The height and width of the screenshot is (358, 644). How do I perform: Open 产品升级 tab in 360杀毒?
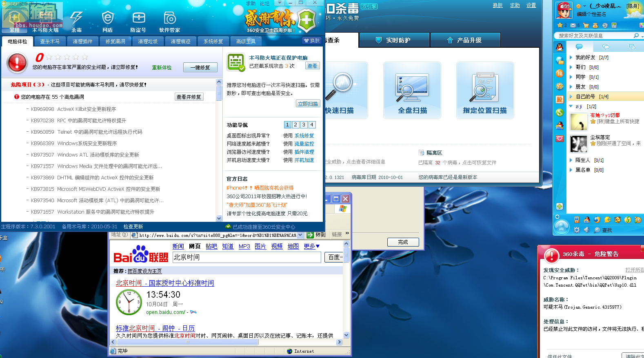[466, 40]
